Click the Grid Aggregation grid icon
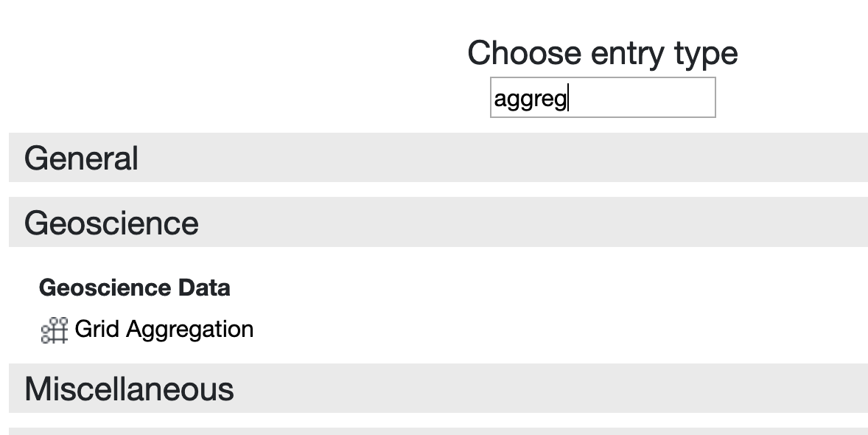This screenshot has height=435, width=868. (55, 330)
